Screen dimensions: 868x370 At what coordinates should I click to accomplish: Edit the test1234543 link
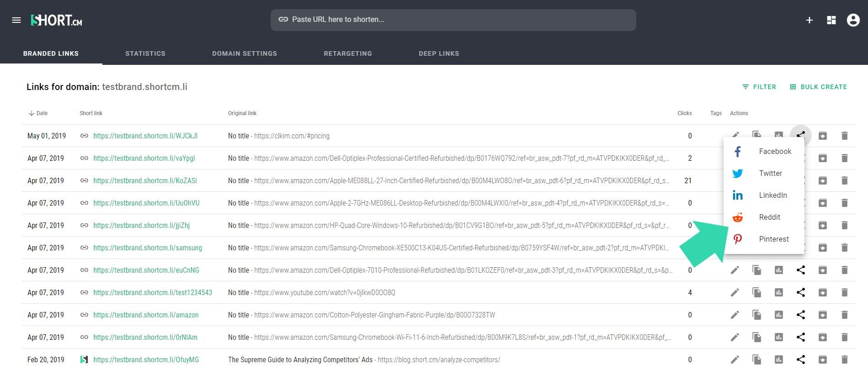coord(735,292)
